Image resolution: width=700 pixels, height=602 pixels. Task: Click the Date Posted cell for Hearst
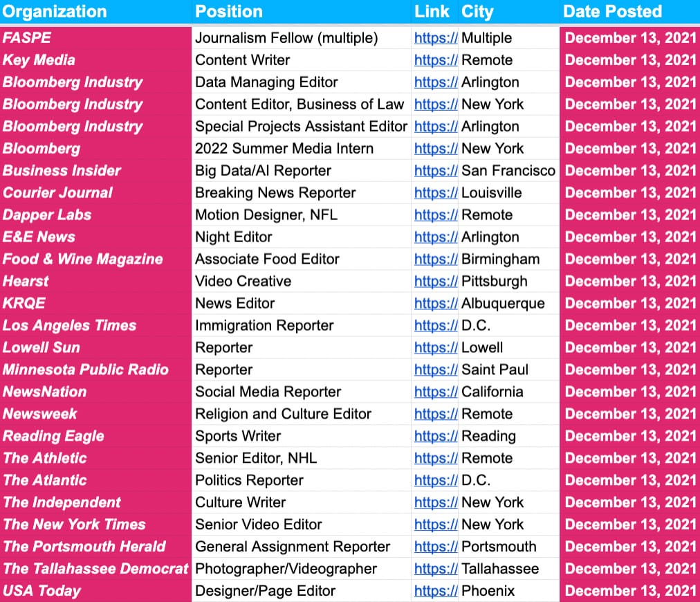[x=629, y=281]
